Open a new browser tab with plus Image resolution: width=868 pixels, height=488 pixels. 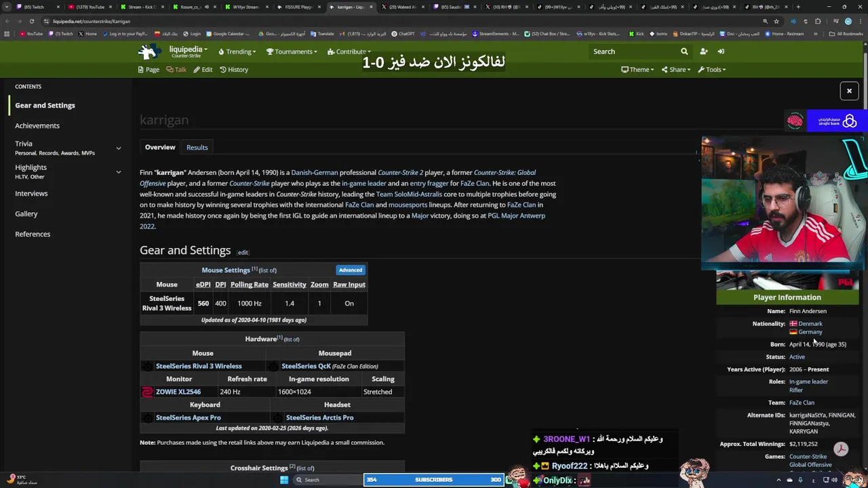[798, 7]
